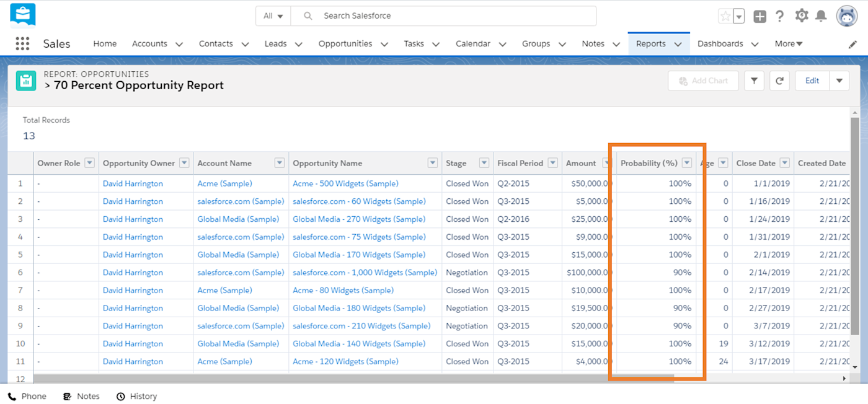This screenshot has width=868, height=404.
Task: Switch to the Dashboards tab
Action: click(720, 43)
